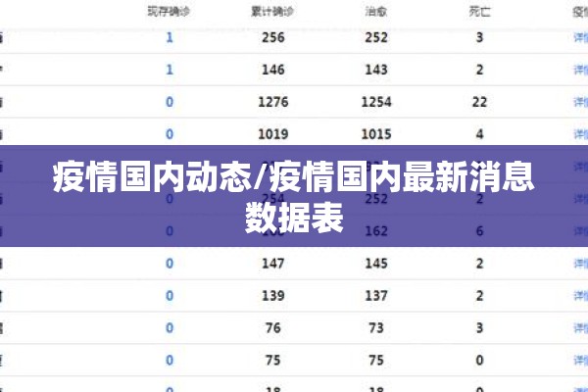The height and width of the screenshot is (392, 588).
Task: Select the recovered value in the 256 row
Action: [376, 37]
